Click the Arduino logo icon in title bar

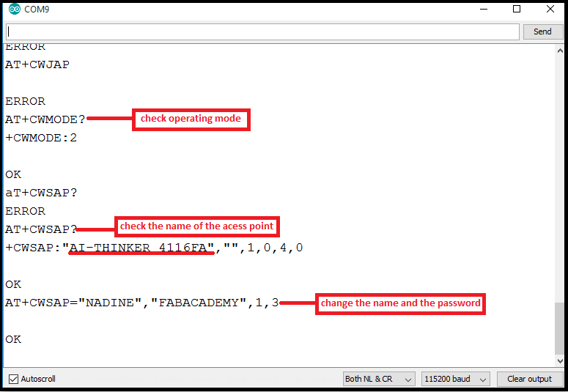click(15, 9)
